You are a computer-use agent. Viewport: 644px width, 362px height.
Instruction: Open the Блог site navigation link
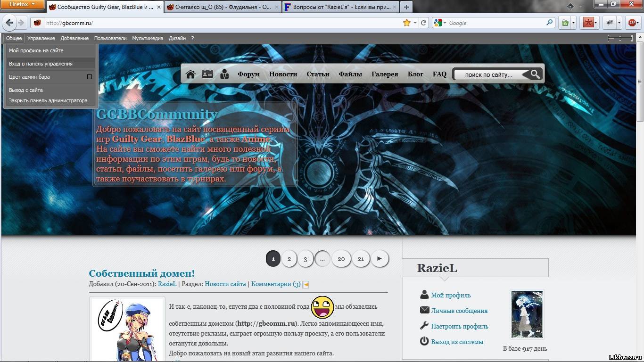click(415, 74)
